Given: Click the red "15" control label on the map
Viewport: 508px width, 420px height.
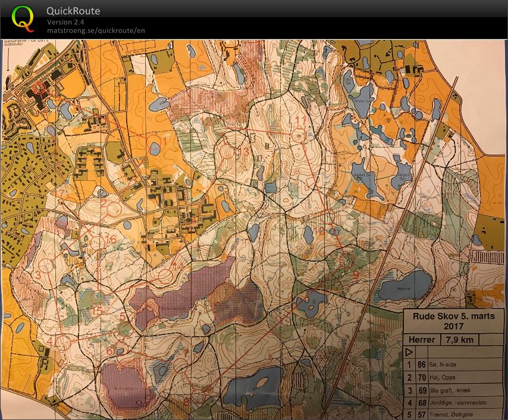Looking at the screenshot, I should (x=98, y=311).
